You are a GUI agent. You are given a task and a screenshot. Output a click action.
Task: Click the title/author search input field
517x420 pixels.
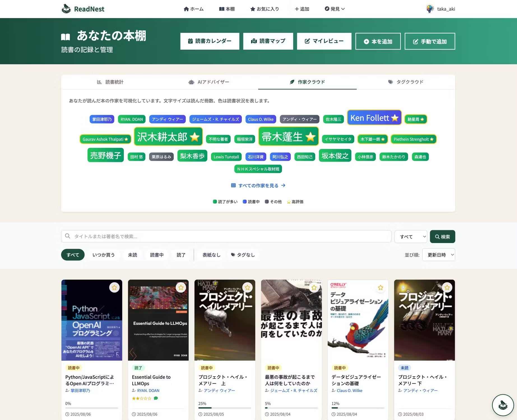pyautogui.click(x=226, y=236)
